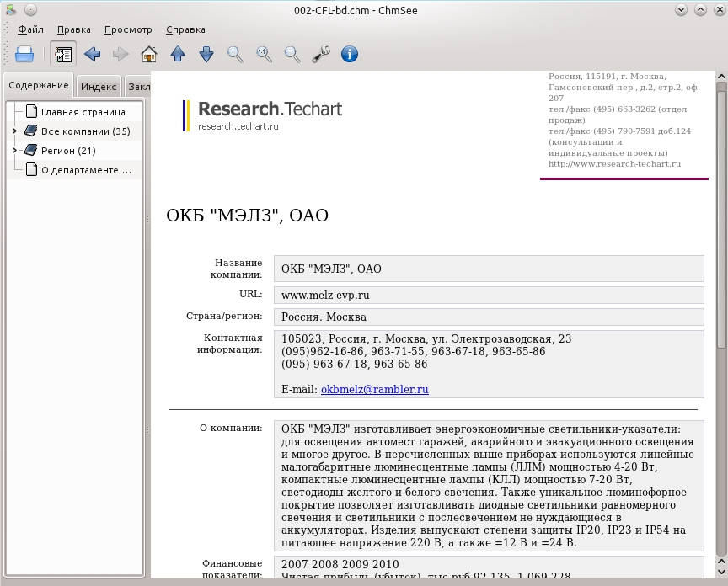728x586 pixels.
Task: Click the http://www.research-techart.ru address text
Action: (x=614, y=164)
